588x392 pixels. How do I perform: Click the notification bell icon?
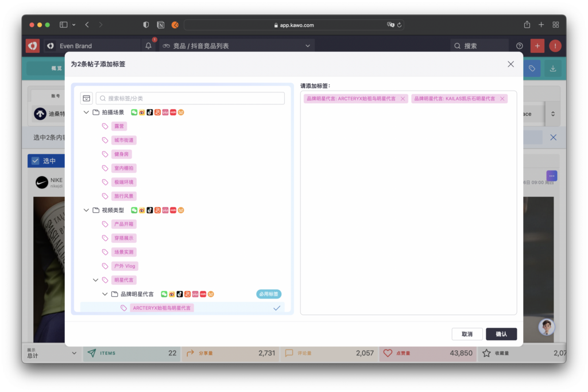pyautogui.click(x=149, y=46)
